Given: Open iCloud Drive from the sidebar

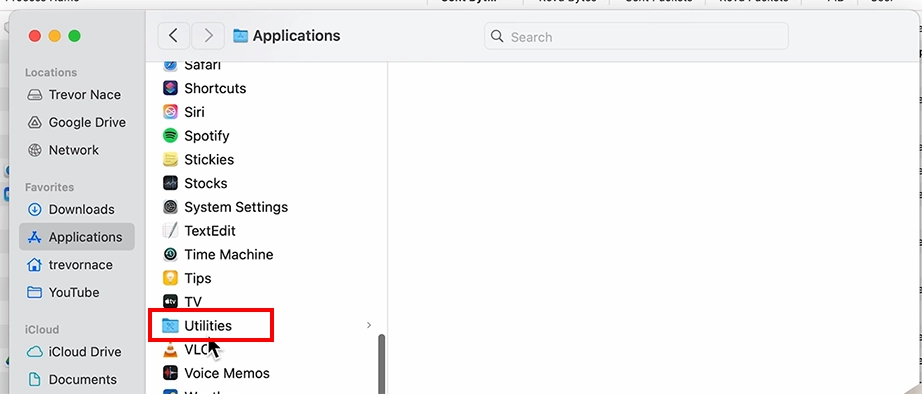Looking at the screenshot, I should [x=74, y=352].
